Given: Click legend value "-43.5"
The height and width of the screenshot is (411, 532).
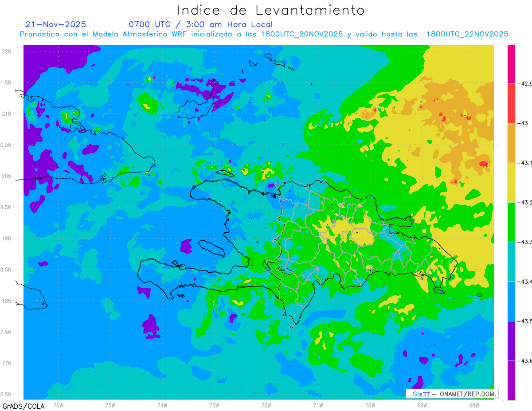Looking at the screenshot, I should pos(525,321).
